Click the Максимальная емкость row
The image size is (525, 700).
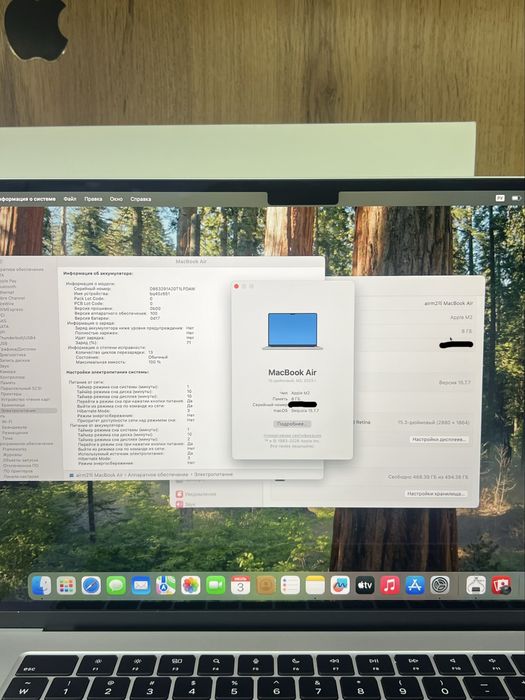point(119,362)
